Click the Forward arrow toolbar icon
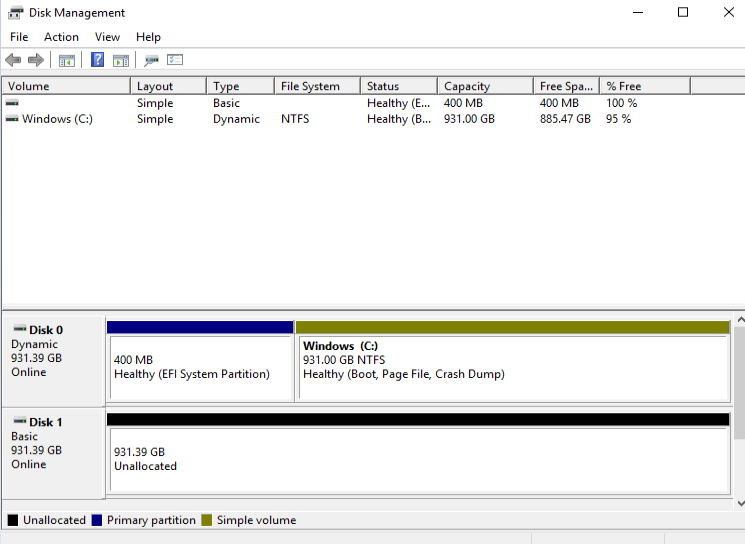The width and height of the screenshot is (745, 544). coord(36,60)
